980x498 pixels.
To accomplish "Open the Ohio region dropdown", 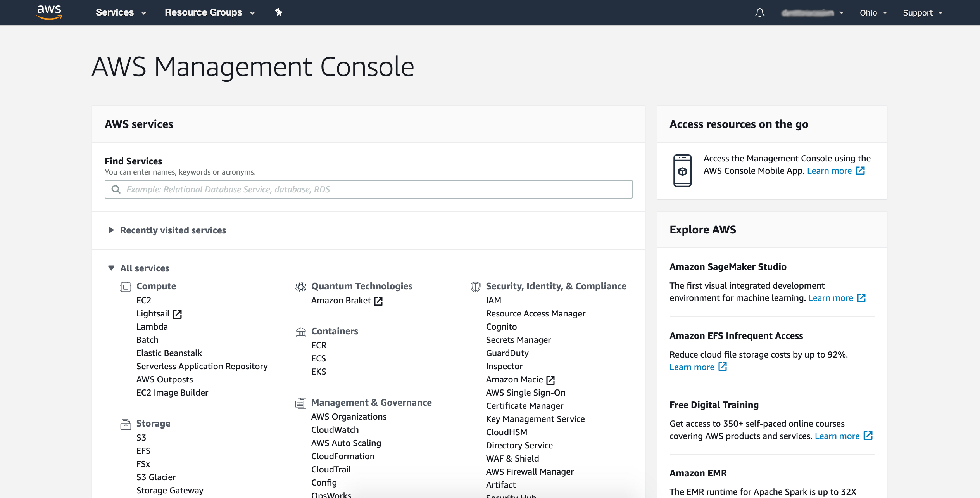I will click(872, 12).
